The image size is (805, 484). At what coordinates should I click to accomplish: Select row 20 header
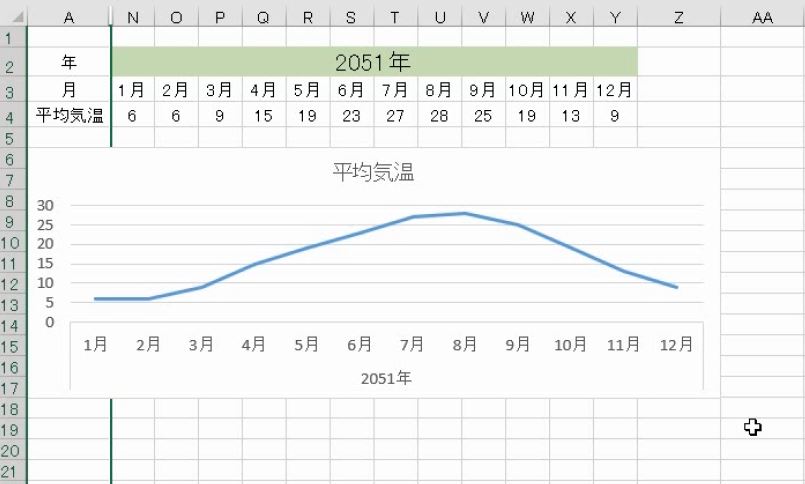13,450
